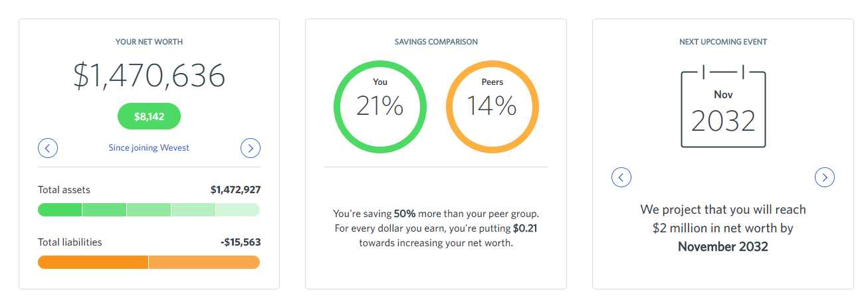Click the orange Peers 14% savings circle

(x=492, y=107)
